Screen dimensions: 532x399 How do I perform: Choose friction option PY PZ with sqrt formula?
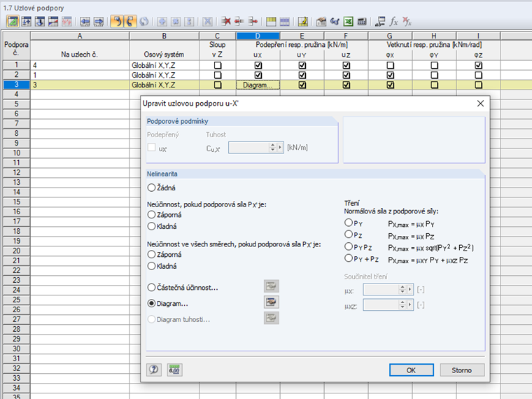(x=349, y=246)
